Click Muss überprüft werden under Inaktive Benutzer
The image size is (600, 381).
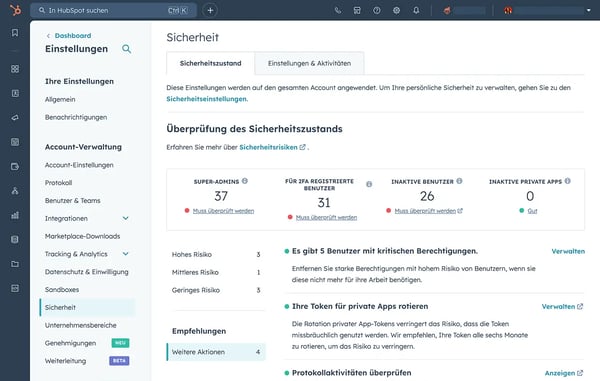(x=429, y=211)
